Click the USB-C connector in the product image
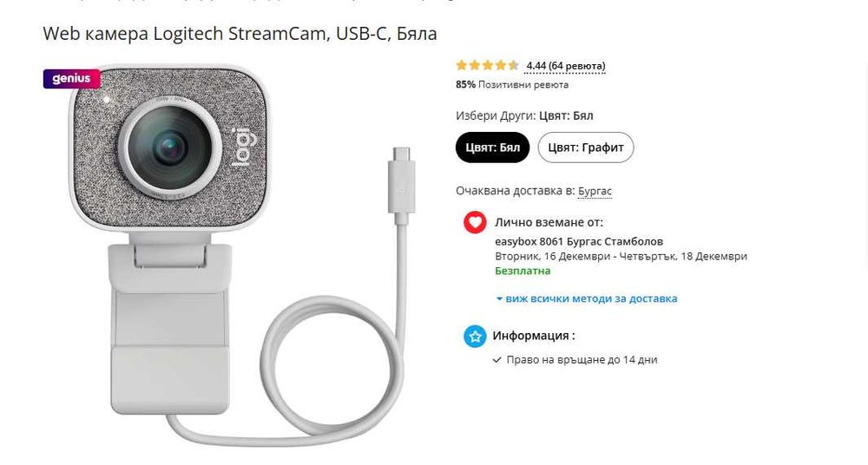Image resolution: width=868 pixels, height=465 pixels. click(x=402, y=186)
